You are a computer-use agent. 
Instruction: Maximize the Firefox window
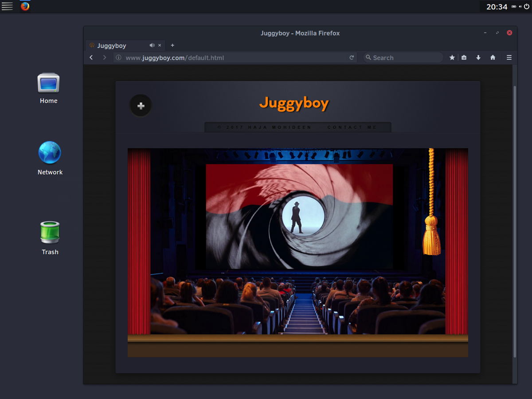[x=497, y=33]
